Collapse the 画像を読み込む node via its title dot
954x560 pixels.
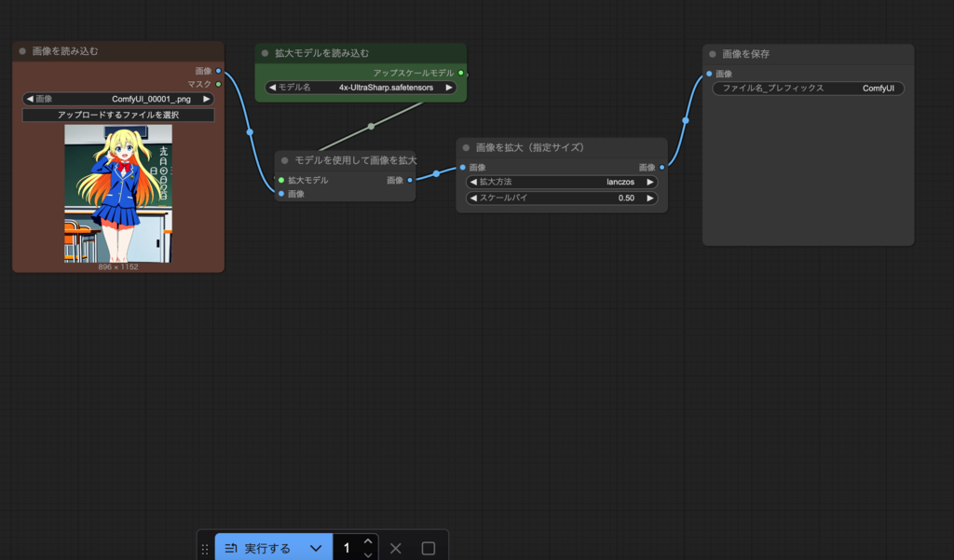(22, 52)
